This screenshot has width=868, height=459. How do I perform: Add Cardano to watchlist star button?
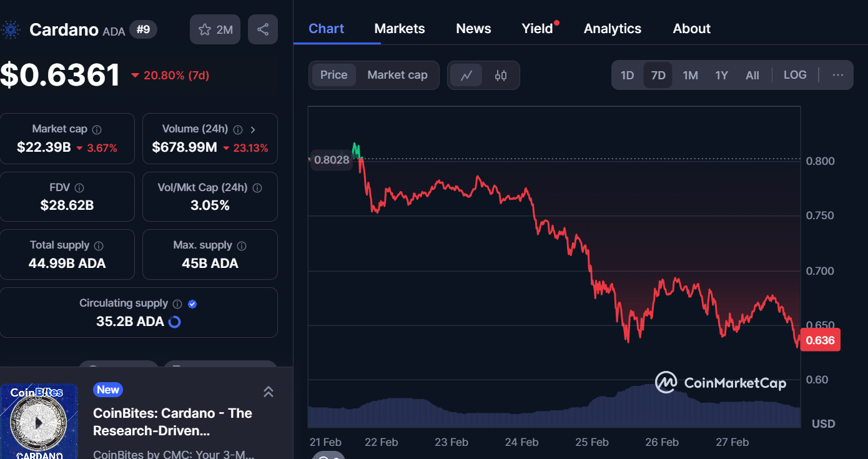click(x=215, y=29)
